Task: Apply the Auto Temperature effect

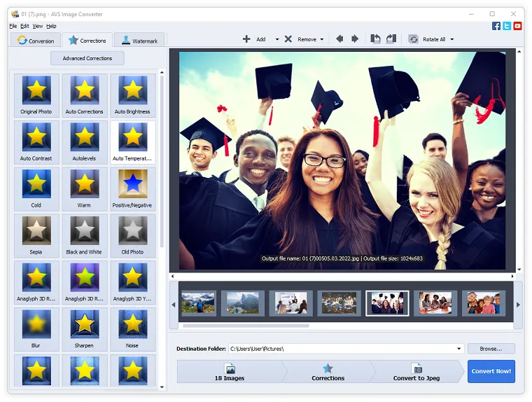Action: tap(133, 142)
